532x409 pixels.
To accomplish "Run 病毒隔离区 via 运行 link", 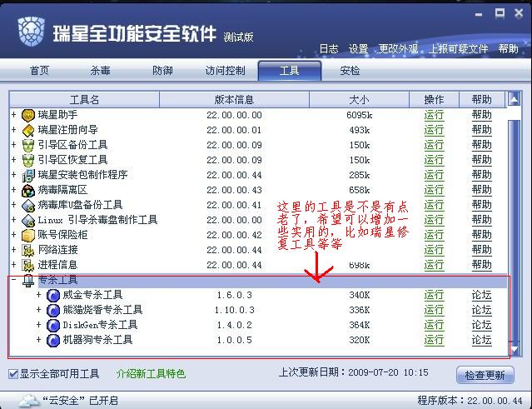I will pyautogui.click(x=434, y=190).
